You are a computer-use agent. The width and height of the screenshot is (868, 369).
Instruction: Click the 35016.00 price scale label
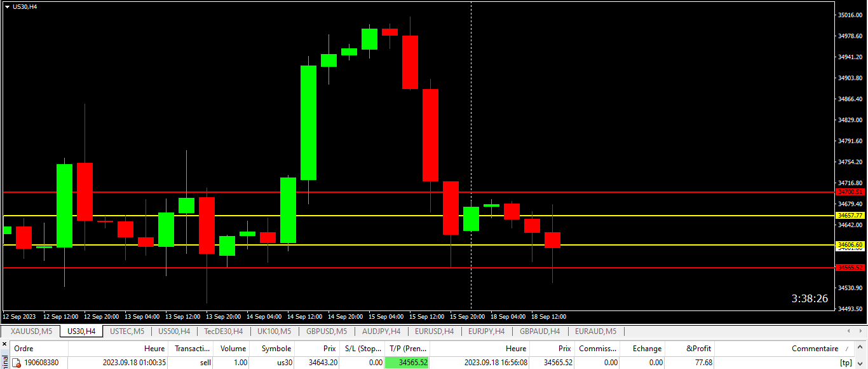[850, 15]
